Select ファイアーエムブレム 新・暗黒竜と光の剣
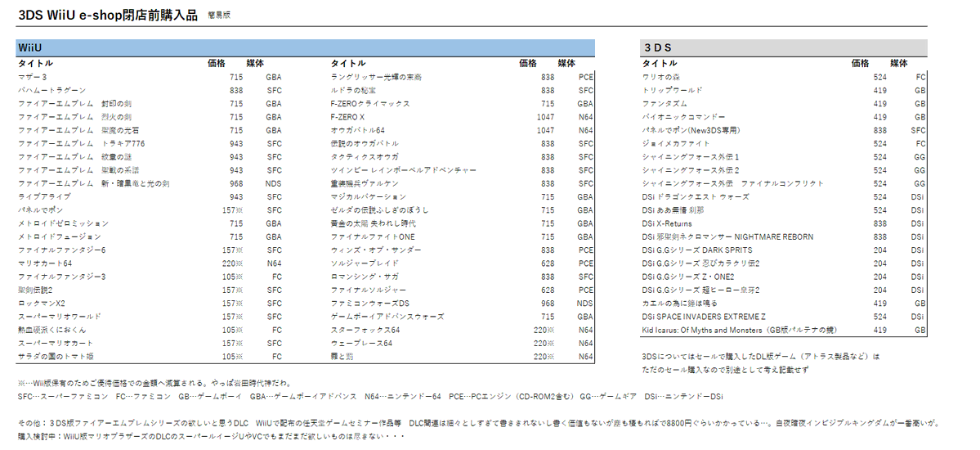The width and height of the screenshot is (980, 450). tap(94, 183)
